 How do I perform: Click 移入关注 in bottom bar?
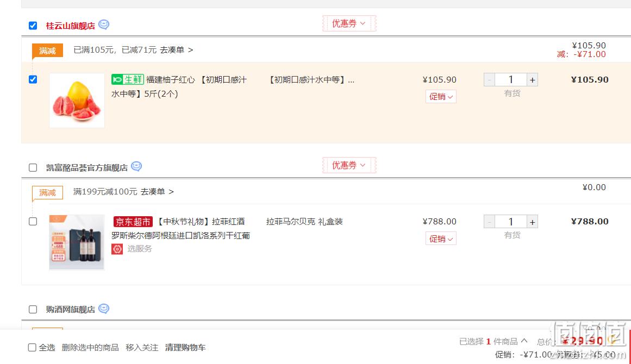click(142, 347)
